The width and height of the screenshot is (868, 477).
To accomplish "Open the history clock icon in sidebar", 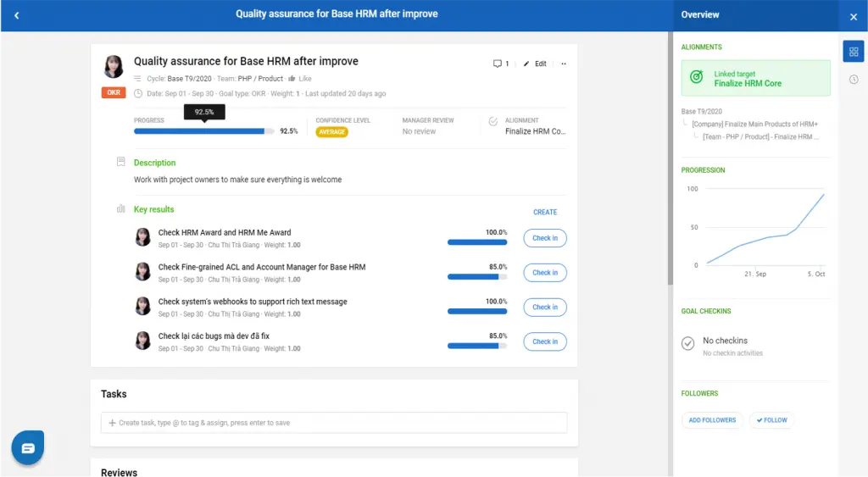I will coord(853,80).
